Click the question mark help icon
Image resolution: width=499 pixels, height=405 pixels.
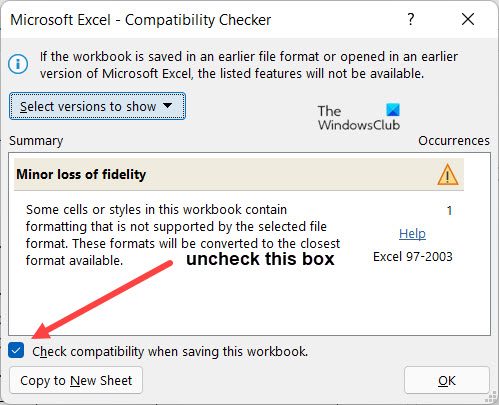click(x=411, y=19)
